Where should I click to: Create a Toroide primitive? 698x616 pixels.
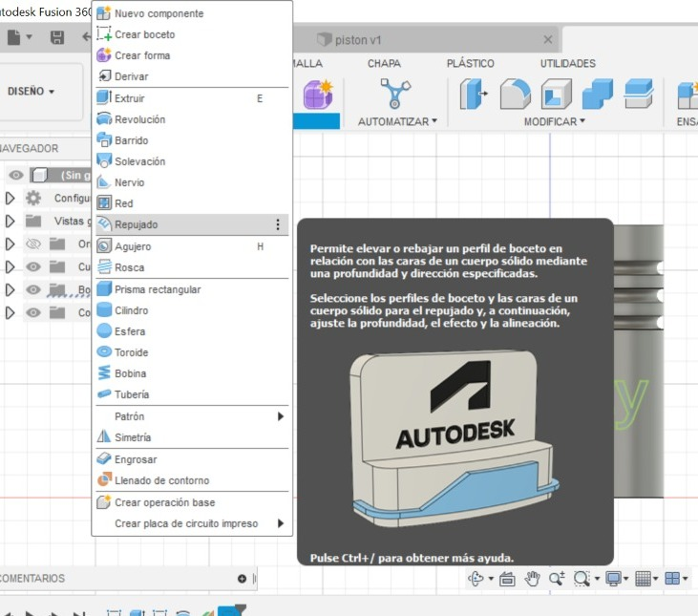192,352
